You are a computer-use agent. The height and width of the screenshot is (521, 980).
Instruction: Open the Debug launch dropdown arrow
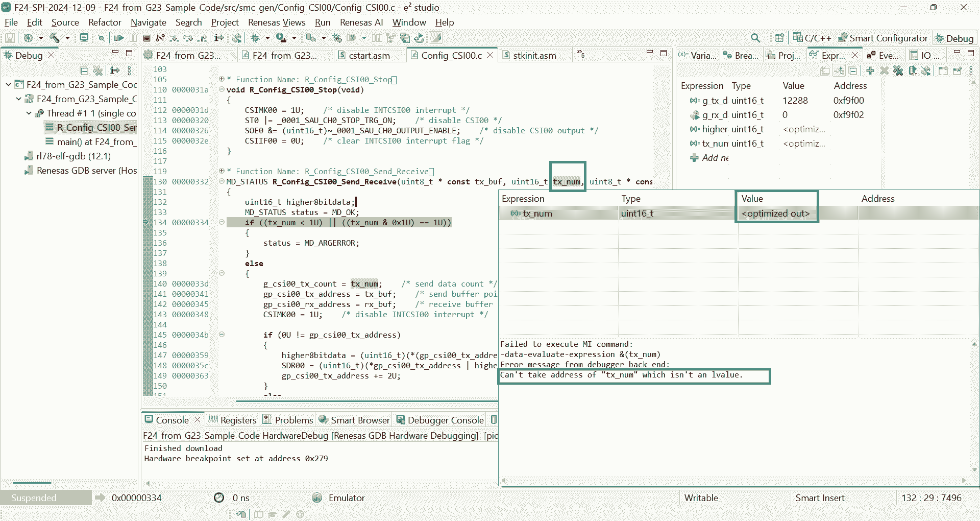[x=267, y=38]
